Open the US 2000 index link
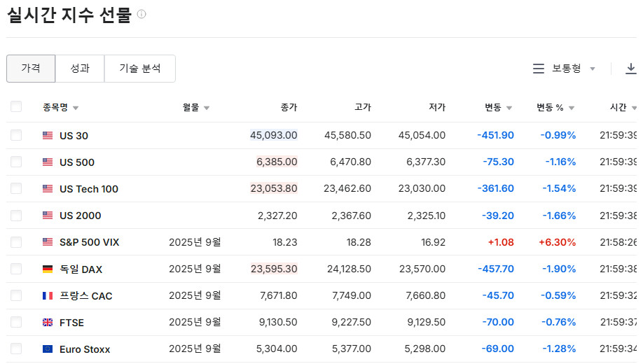The width and height of the screenshot is (643, 364). point(80,216)
